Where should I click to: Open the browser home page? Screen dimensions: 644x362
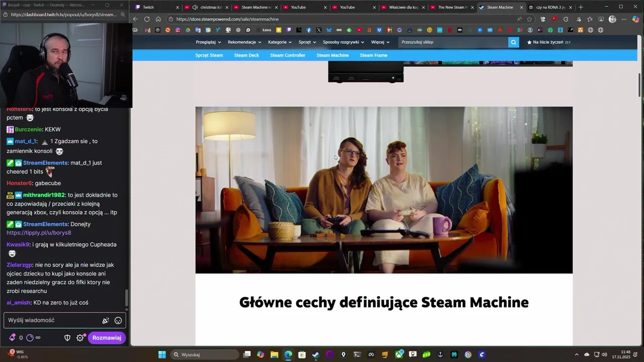click(158, 19)
